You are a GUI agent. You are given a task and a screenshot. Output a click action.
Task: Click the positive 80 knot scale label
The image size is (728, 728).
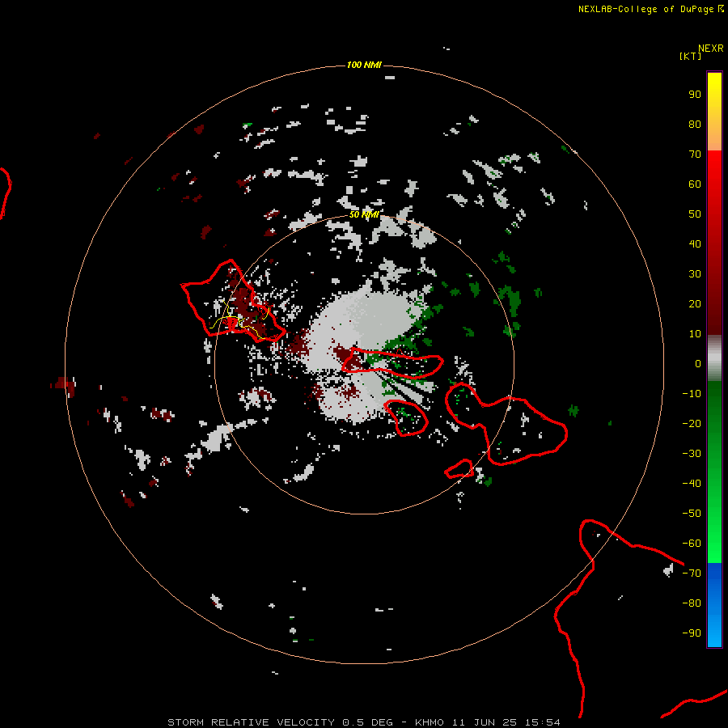[x=695, y=124]
